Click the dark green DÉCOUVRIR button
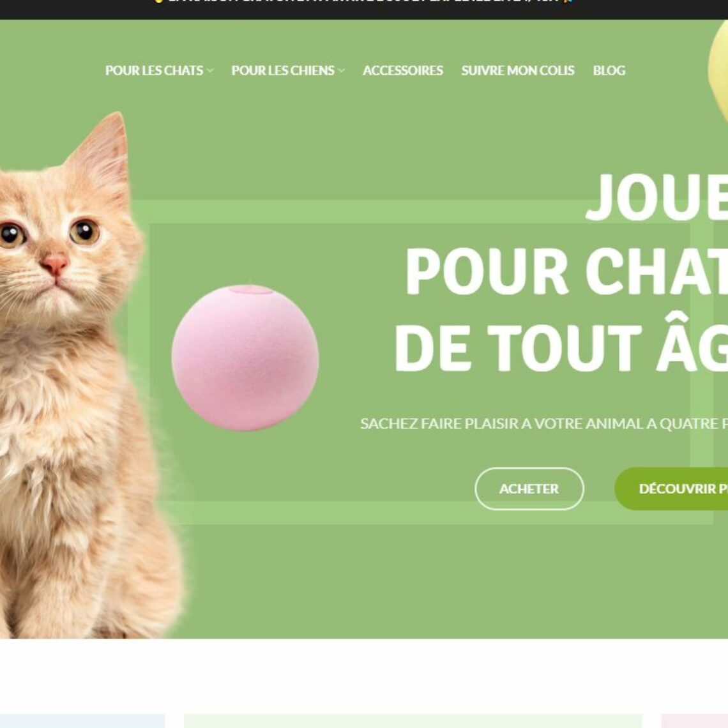 tap(671, 489)
